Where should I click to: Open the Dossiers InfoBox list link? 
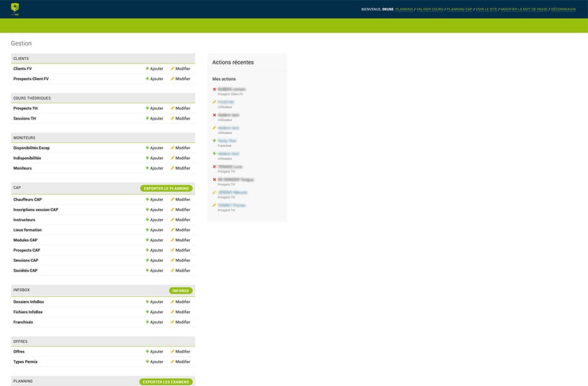click(x=28, y=302)
